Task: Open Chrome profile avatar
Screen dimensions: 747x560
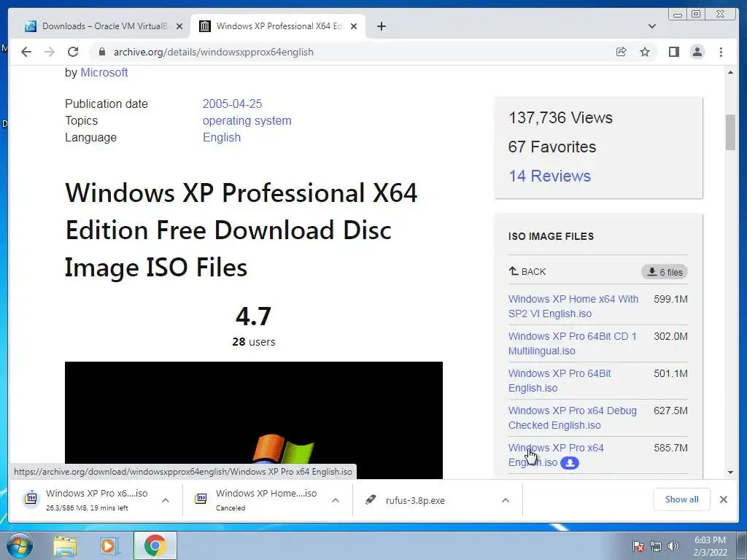Action: click(x=697, y=52)
